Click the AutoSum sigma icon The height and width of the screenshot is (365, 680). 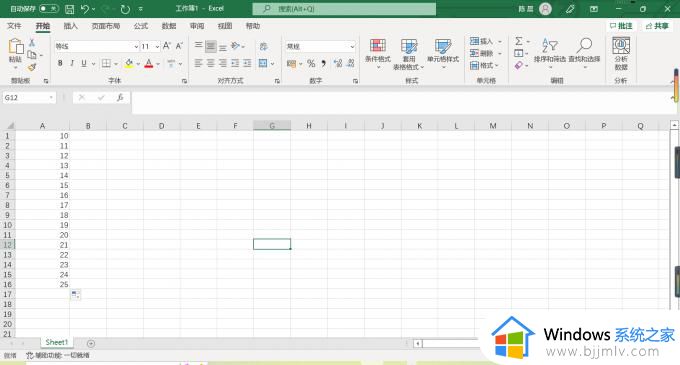point(519,41)
